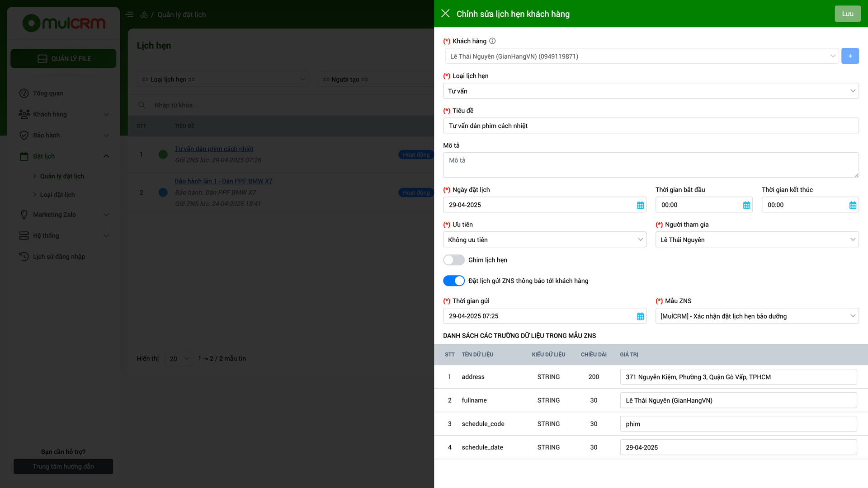Open calendar icon in Ngày đặt lịch field
Screen dimensions: 868x488
coord(640,205)
